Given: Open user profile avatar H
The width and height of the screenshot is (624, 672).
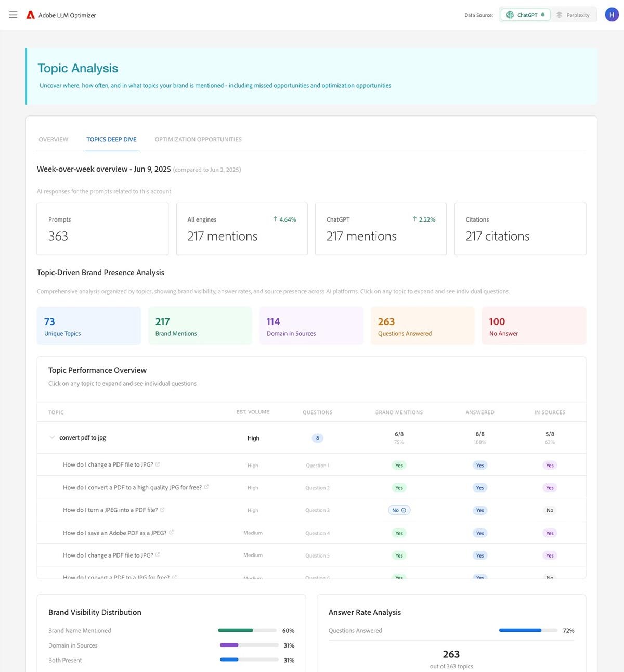Looking at the screenshot, I should point(612,15).
